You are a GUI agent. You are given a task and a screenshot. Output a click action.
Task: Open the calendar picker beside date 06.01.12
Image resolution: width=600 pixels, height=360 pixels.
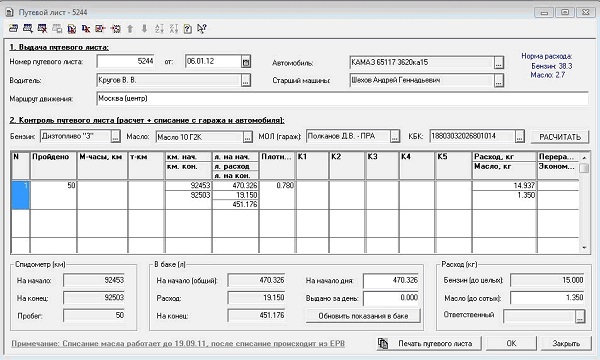coord(246,62)
